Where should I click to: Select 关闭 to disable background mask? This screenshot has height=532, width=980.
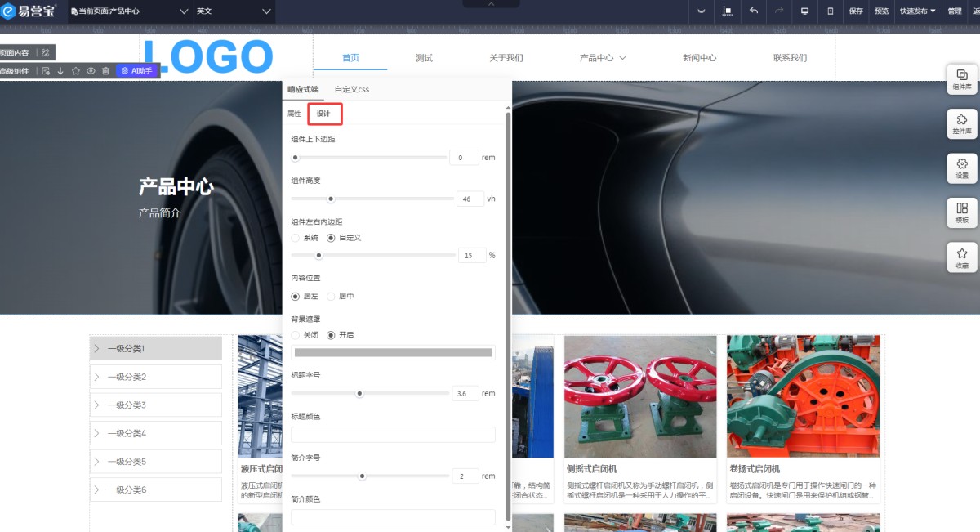point(296,335)
